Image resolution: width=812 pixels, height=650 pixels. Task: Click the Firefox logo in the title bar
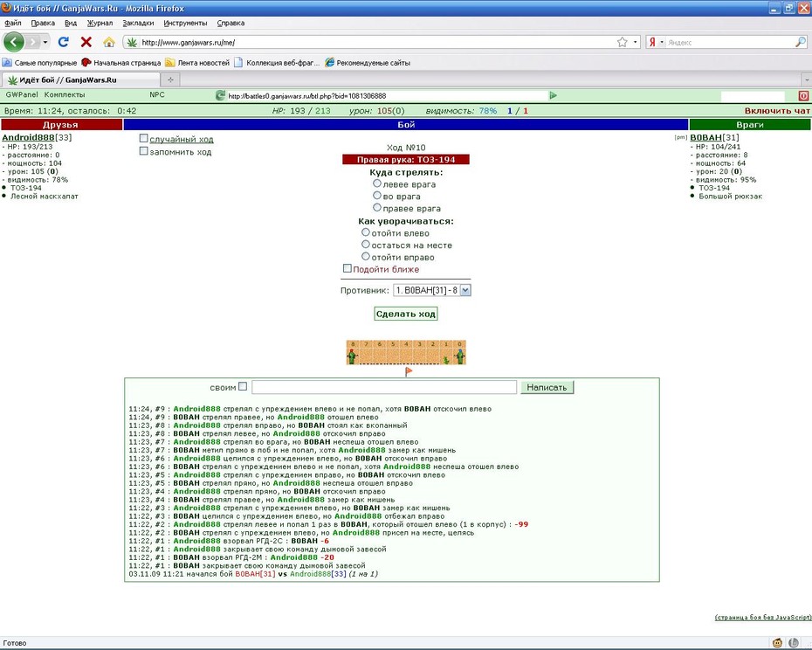click(6, 8)
